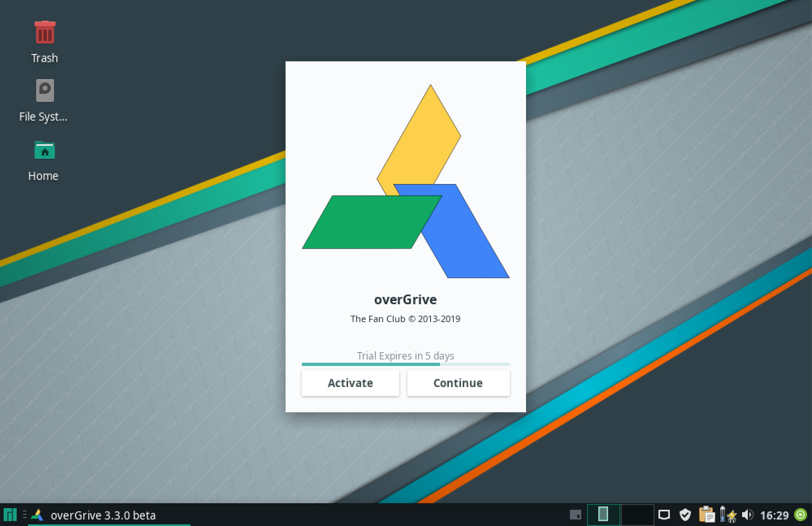Click the 'Trial Expires in 5 days' label

[x=405, y=356]
